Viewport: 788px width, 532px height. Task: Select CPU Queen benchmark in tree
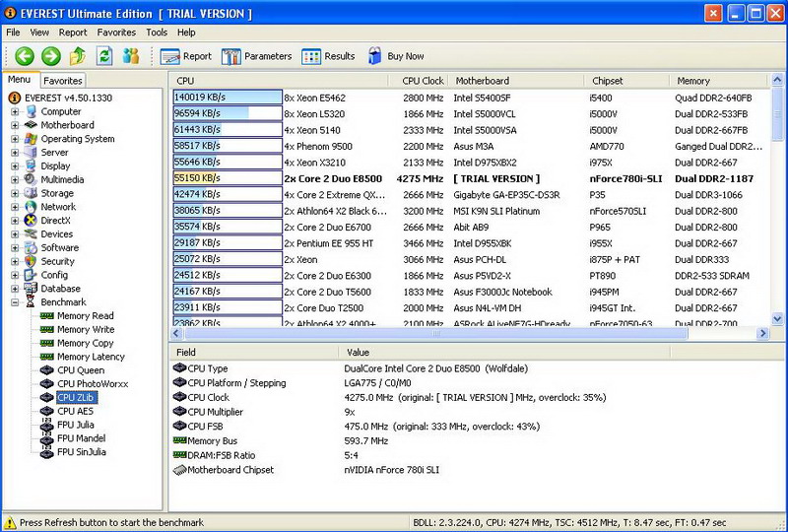(80, 370)
